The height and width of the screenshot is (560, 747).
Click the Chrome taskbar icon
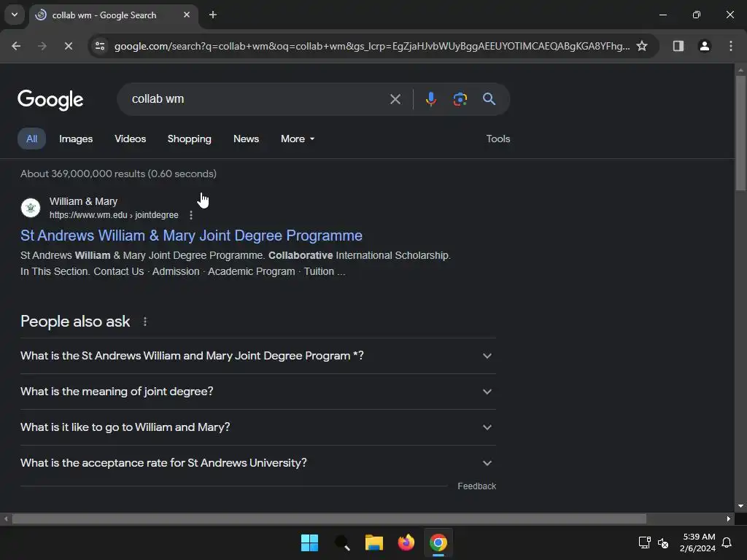[x=438, y=542]
